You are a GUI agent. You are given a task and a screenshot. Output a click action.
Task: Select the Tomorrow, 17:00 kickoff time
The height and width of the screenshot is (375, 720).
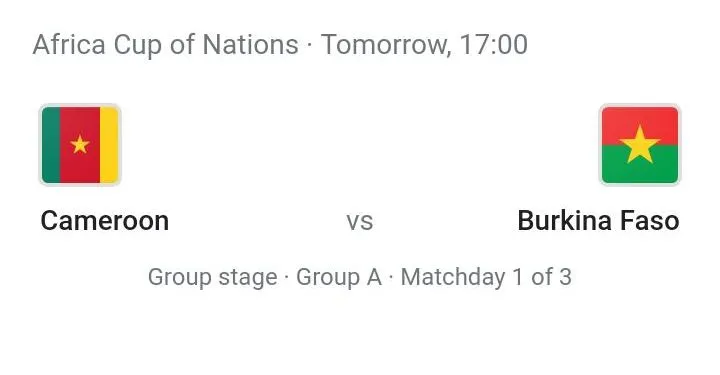(x=424, y=45)
